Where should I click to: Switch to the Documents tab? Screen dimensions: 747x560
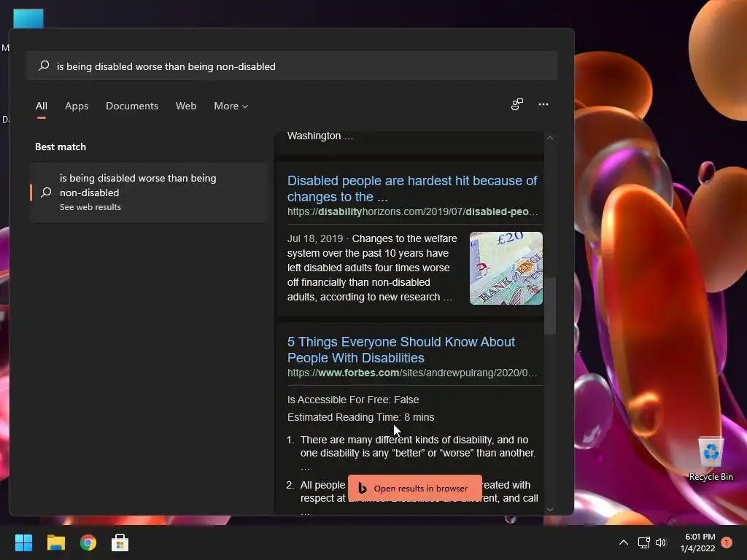[x=132, y=106]
